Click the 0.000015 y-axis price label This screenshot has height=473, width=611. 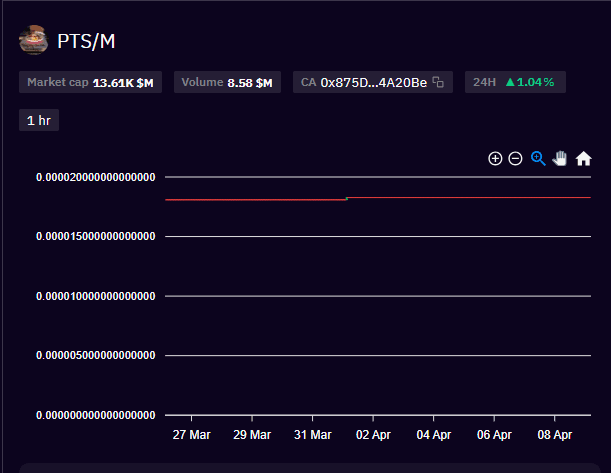[96, 237]
